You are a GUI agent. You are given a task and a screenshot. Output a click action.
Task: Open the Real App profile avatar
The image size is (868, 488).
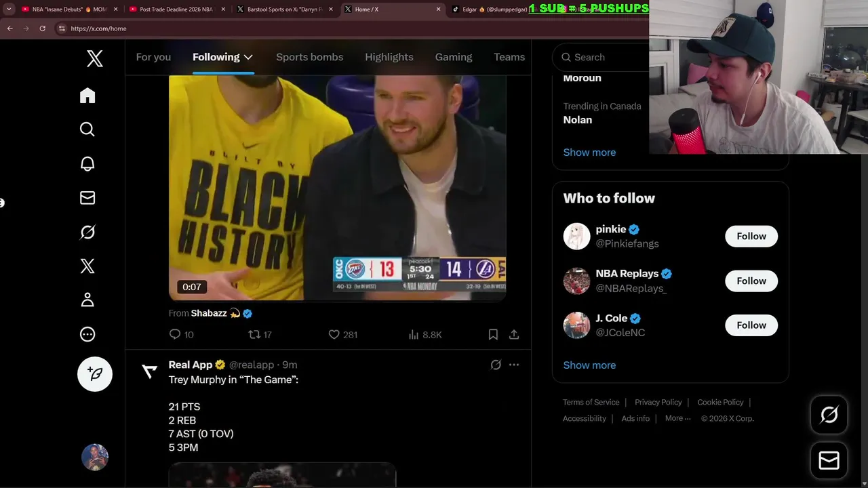(x=149, y=371)
